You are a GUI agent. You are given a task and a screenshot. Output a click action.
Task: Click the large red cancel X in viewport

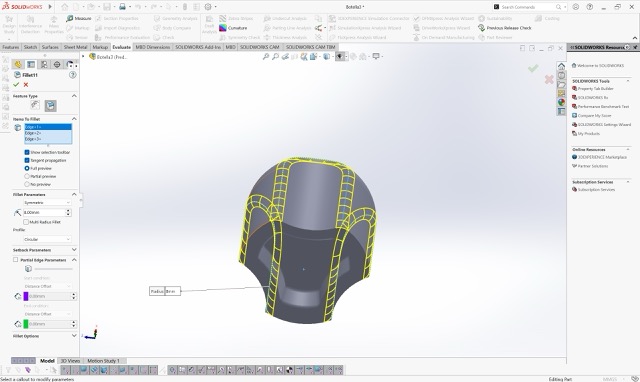coord(549,79)
